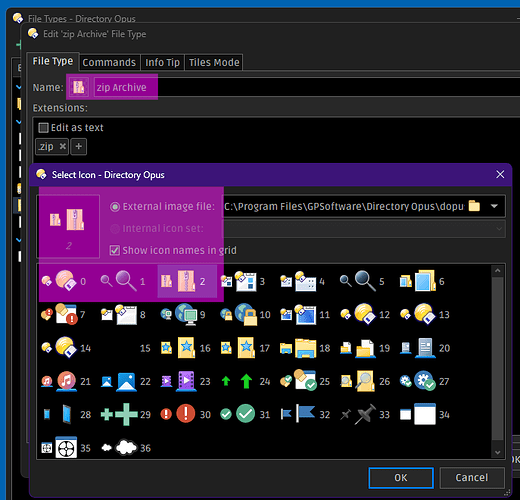This screenshot has height=500, width=520.
Task: Select the pushpin icon numbered 33
Action: tap(365, 414)
